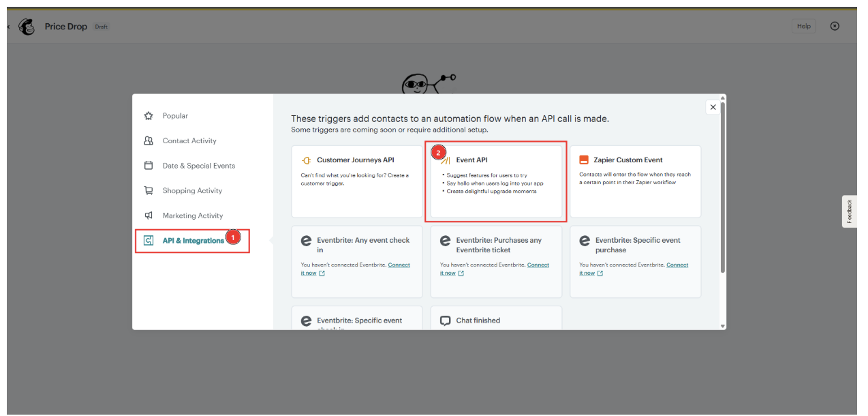Screen dimensions: 868x416
Task: Click the Draft status badge
Action: pyautogui.click(x=102, y=27)
